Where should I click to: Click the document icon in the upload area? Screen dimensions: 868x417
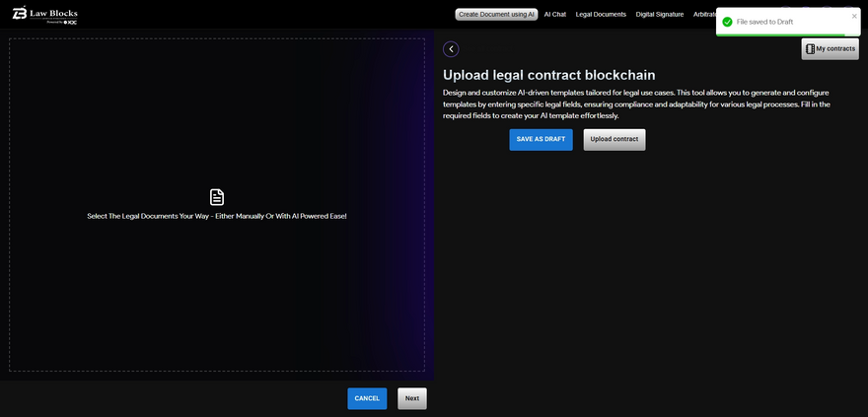217,197
